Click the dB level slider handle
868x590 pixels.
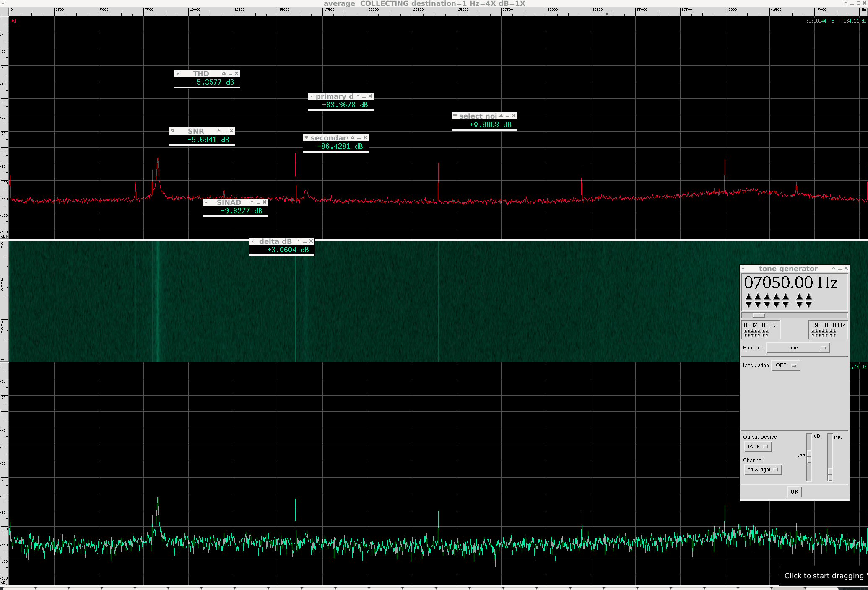pos(809,457)
